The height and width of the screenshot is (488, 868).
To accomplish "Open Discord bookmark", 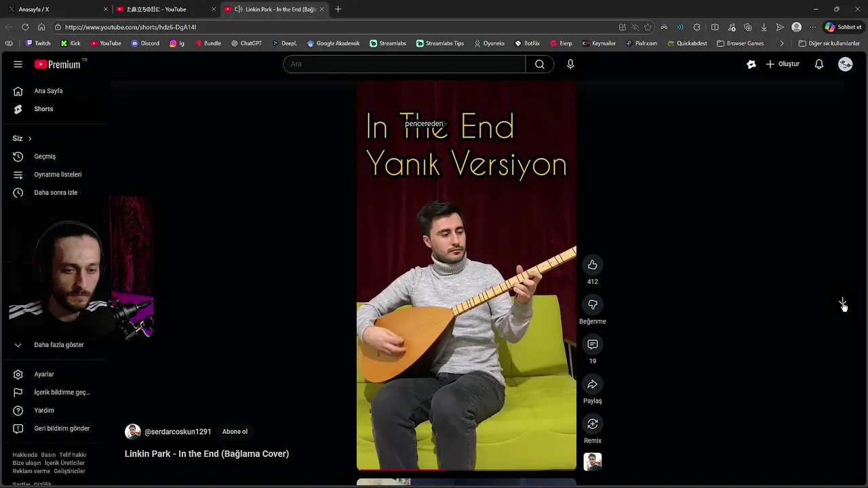I will (145, 43).
